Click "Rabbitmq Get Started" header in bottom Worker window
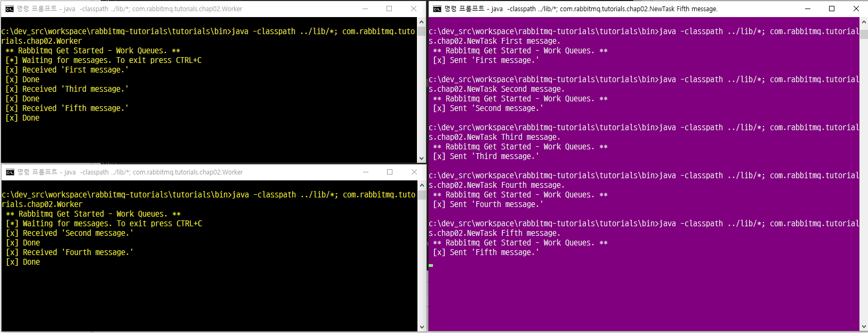 (93, 214)
